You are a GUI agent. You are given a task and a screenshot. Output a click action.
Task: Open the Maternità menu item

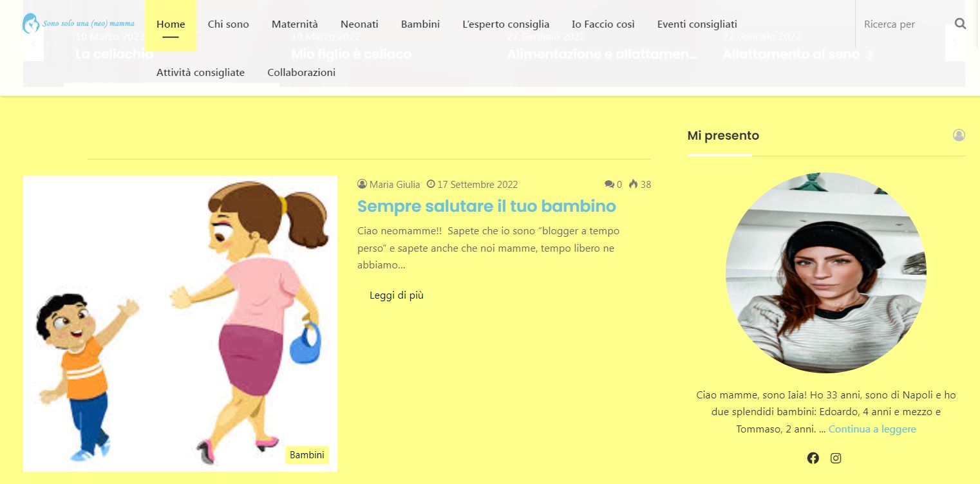[294, 24]
